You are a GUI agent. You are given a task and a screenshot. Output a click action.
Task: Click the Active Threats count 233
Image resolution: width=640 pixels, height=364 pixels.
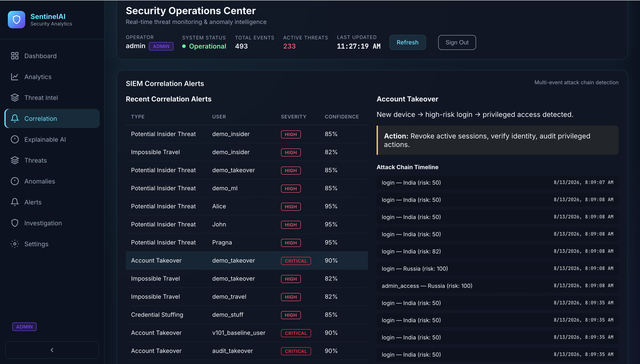[x=289, y=46]
